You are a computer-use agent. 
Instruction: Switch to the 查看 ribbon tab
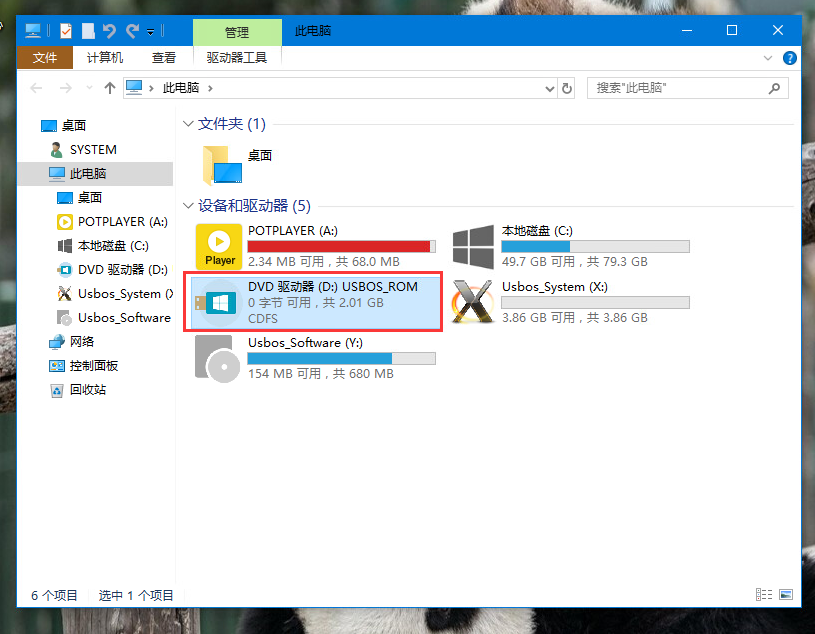pos(163,58)
